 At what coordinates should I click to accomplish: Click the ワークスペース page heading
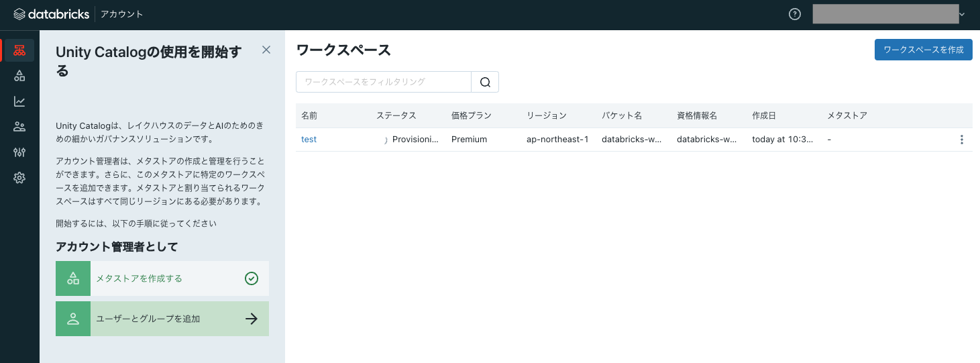point(343,50)
